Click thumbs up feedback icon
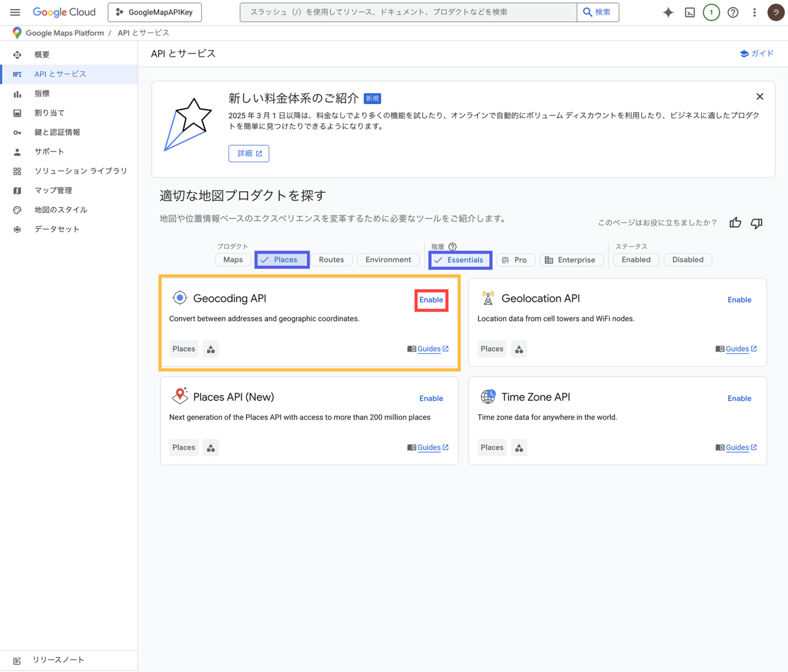788x672 pixels. 736,223
